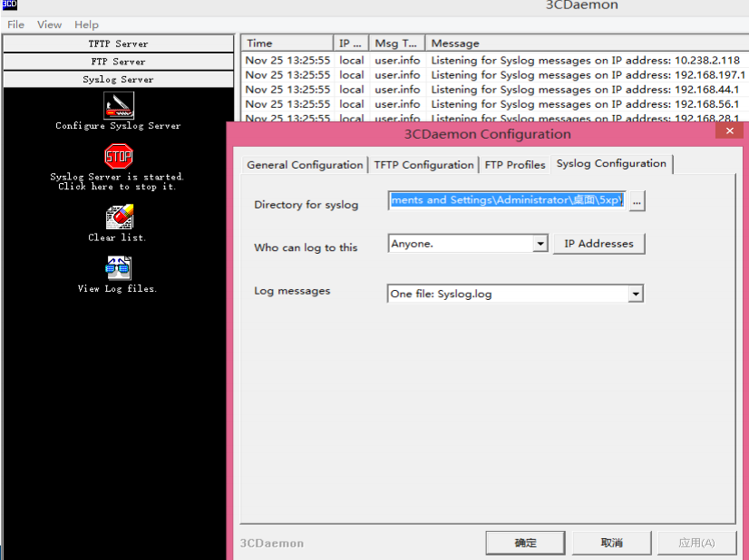This screenshot has height=560, width=749.
Task: Click the 'Clear list.' label text
Action: click(117, 237)
